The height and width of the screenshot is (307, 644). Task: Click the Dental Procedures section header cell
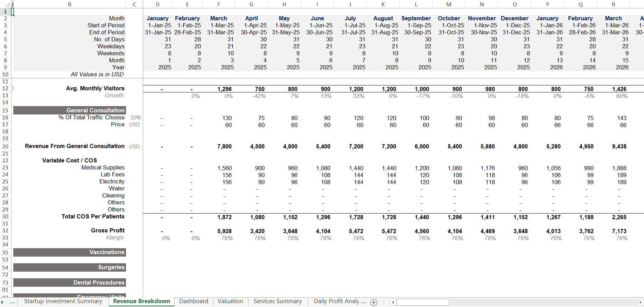click(x=70, y=282)
